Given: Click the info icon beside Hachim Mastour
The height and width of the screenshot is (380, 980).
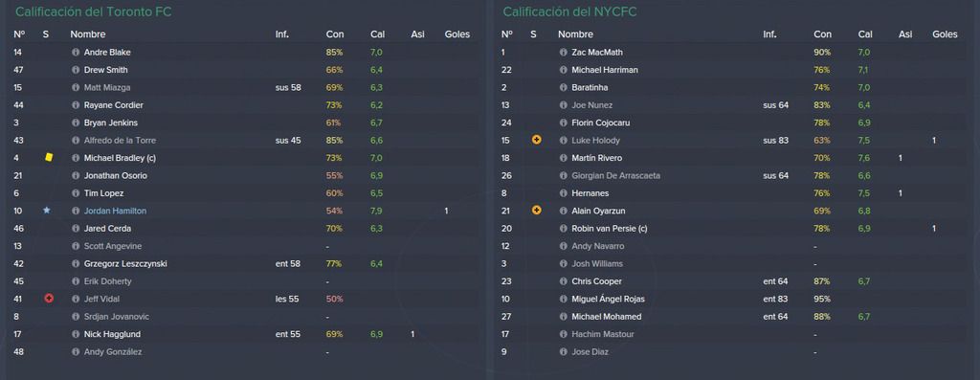Looking at the screenshot, I should coord(563,334).
